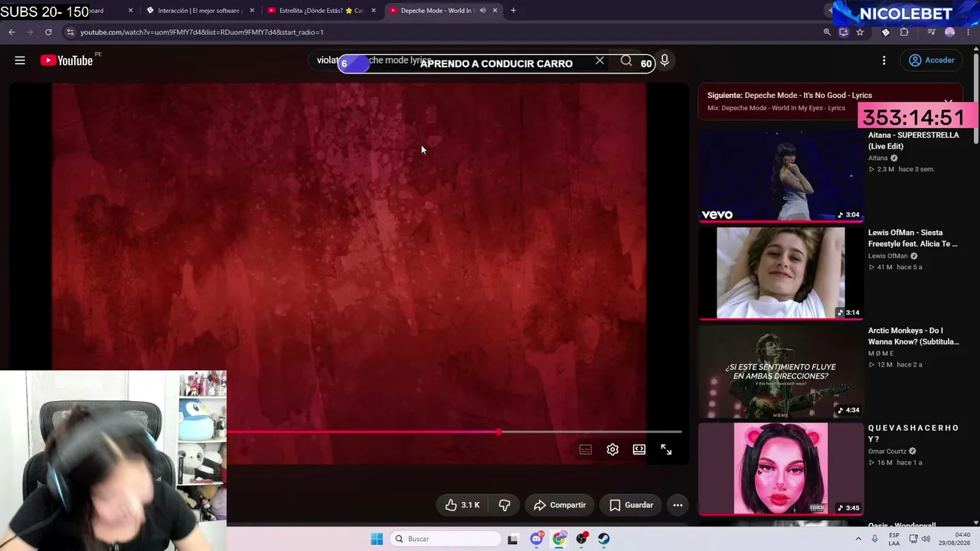
Task: Sign in with the Acceder button
Action: pos(931,60)
